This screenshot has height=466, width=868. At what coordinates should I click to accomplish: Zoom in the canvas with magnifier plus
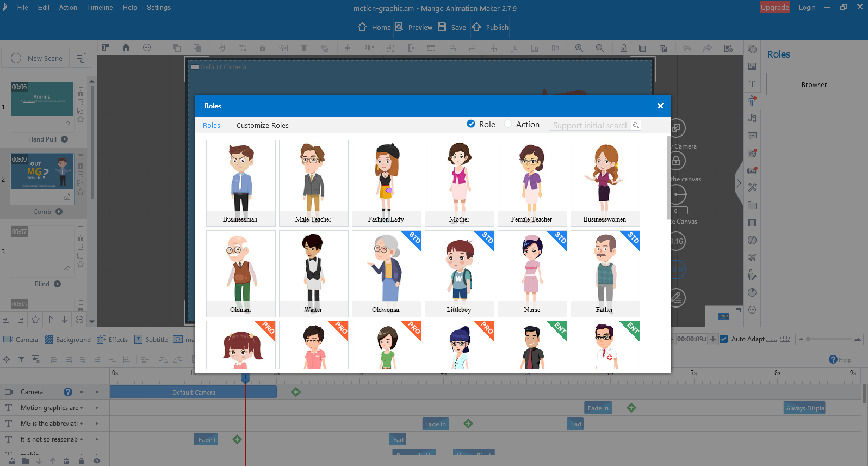(x=579, y=48)
